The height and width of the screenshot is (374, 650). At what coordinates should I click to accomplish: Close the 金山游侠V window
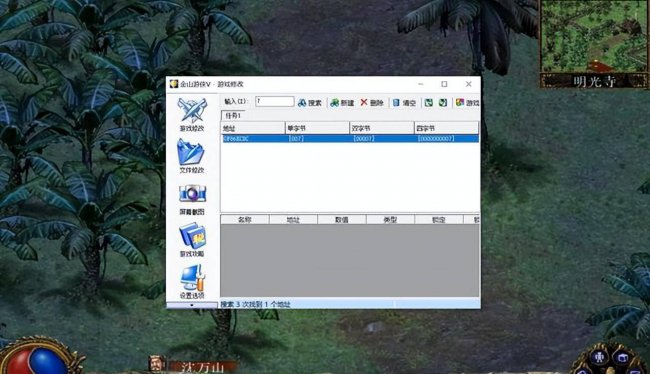468,84
